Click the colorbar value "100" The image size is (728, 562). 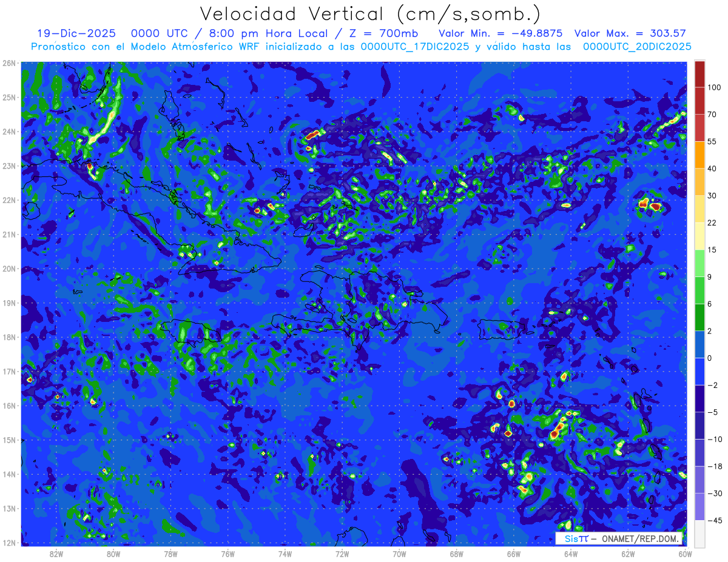713,87
